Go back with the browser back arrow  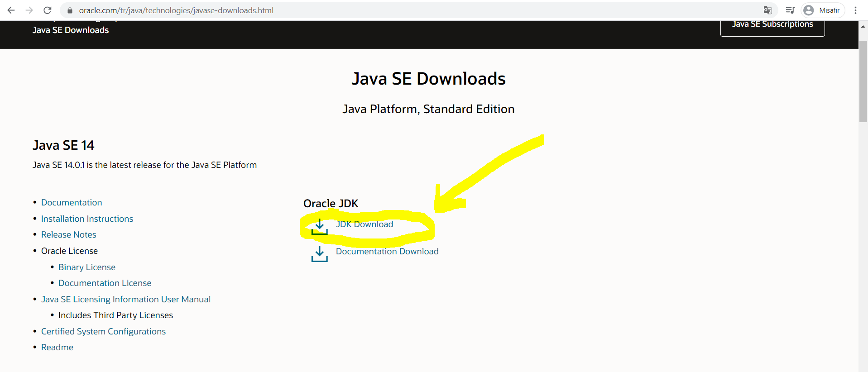(11, 10)
